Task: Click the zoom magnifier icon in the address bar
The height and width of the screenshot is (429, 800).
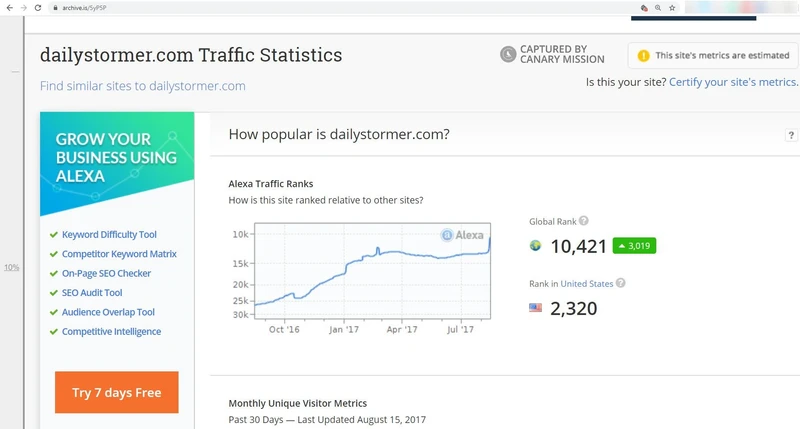Action: point(658,8)
